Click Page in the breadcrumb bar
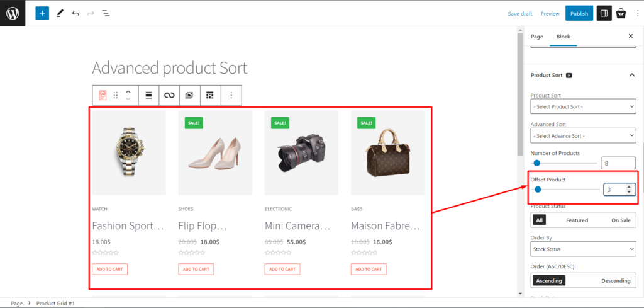 (x=17, y=304)
